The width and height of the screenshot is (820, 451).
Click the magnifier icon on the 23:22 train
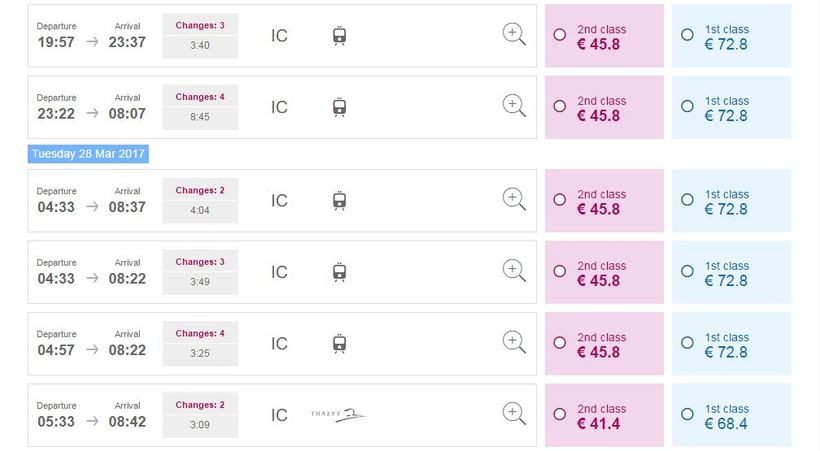pyautogui.click(x=514, y=106)
